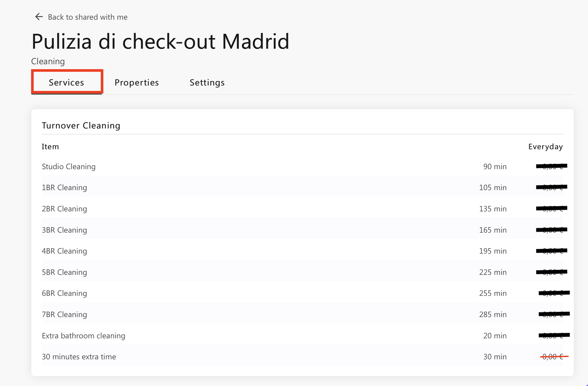Open the Services tab

pyautogui.click(x=67, y=82)
